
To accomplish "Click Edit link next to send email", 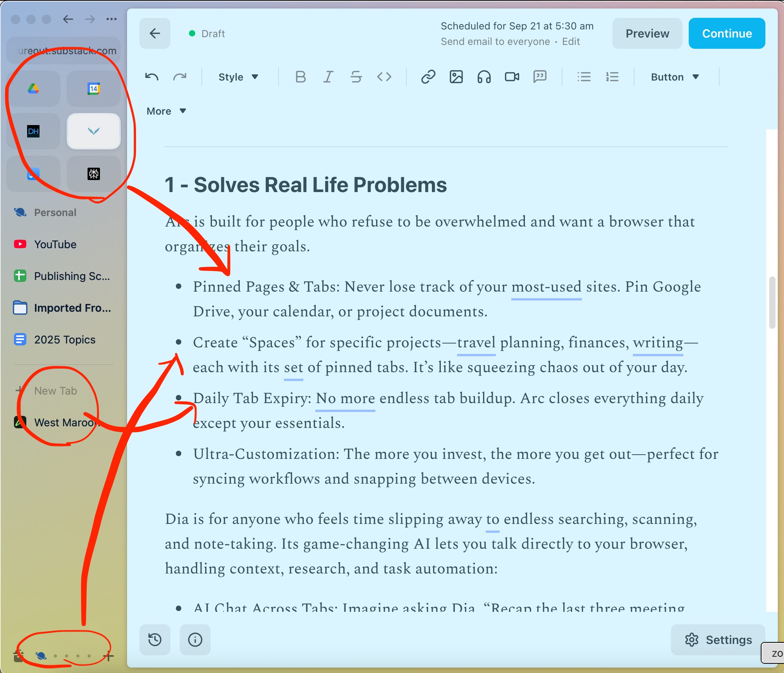I will pos(571,41).
